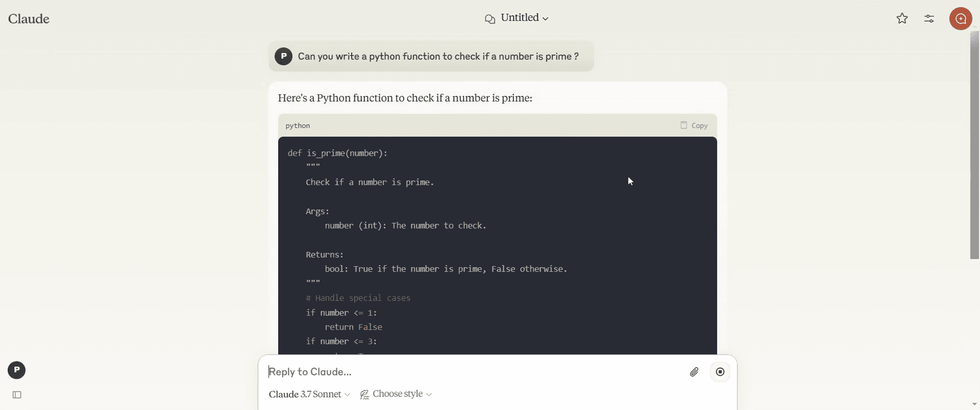Click the page scrollbar thumb
This screenshot has width=980, height=410.
[x=974, y=145]
